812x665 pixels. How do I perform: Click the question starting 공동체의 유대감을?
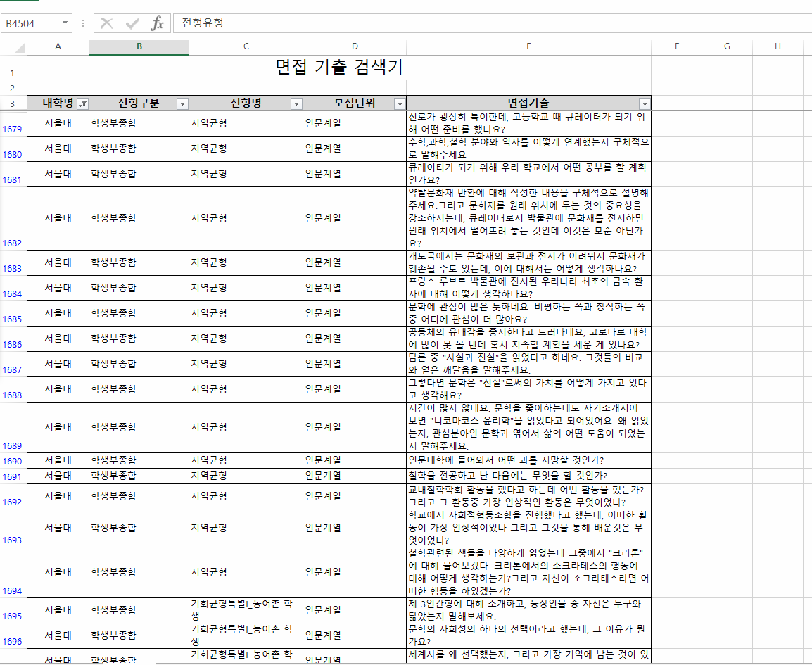(x=528, y=338)
